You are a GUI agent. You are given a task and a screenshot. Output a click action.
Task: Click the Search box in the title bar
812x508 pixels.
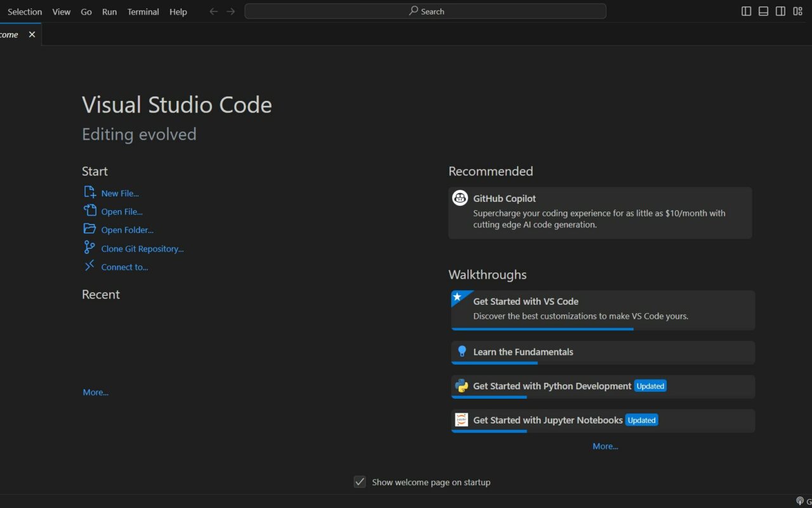(x=425, y=11)
